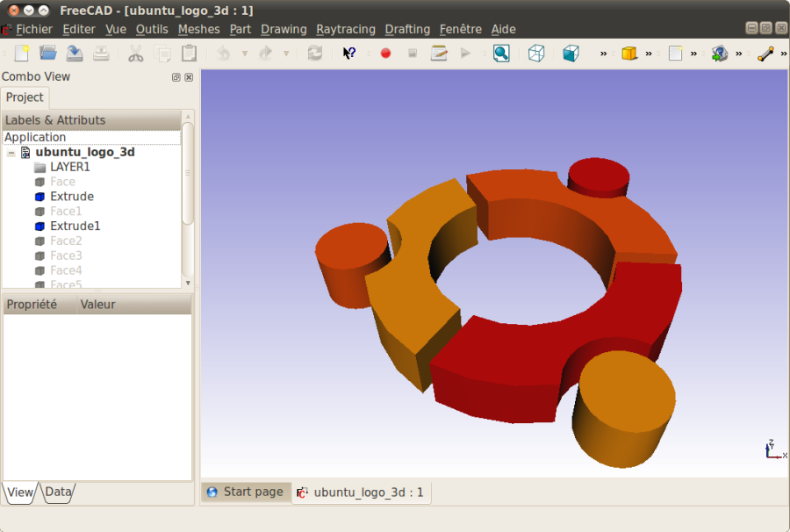Click the wireframe cube view icon
Screen dimensions: 790x532
[536, 53]
